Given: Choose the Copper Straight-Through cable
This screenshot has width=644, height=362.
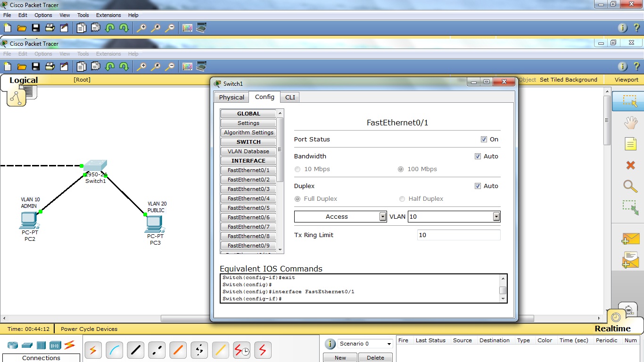Looking at the screenshot, I should pyautogui.click(x=135, y=350).
